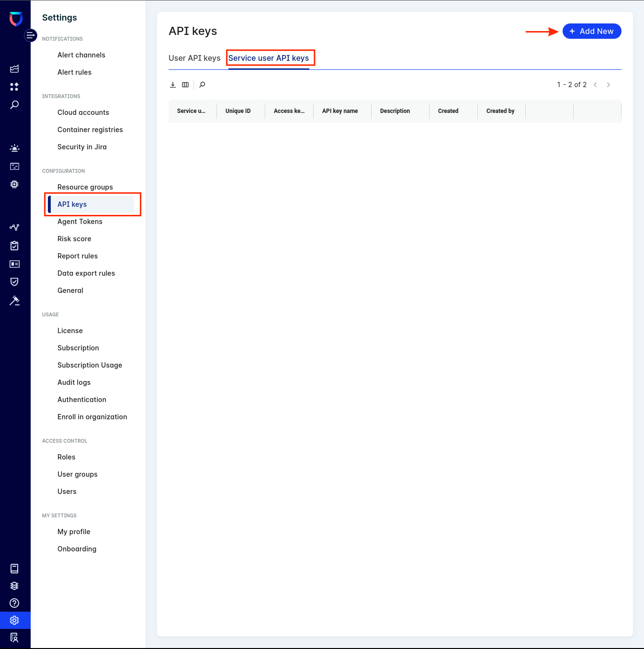Viewport: 644px width, 649px height.
Task: Open Authentication settings
Action: [x=82, y=400]
